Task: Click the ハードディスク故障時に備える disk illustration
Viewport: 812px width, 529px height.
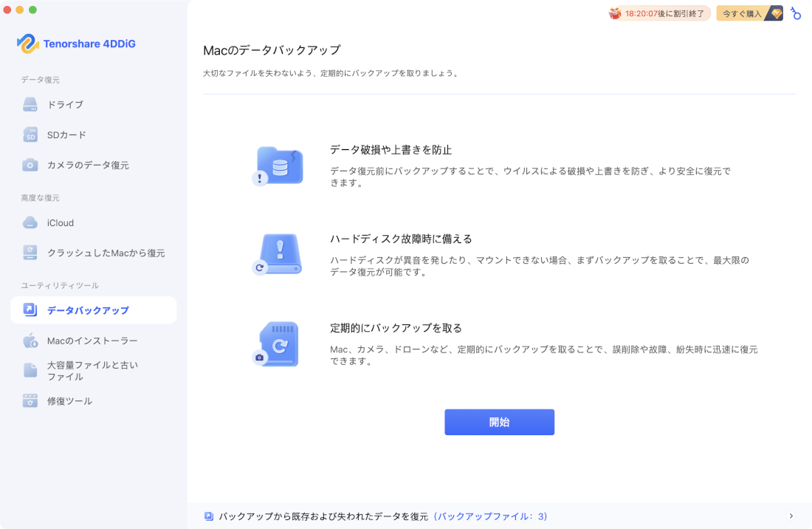Action: pos(278,255)
